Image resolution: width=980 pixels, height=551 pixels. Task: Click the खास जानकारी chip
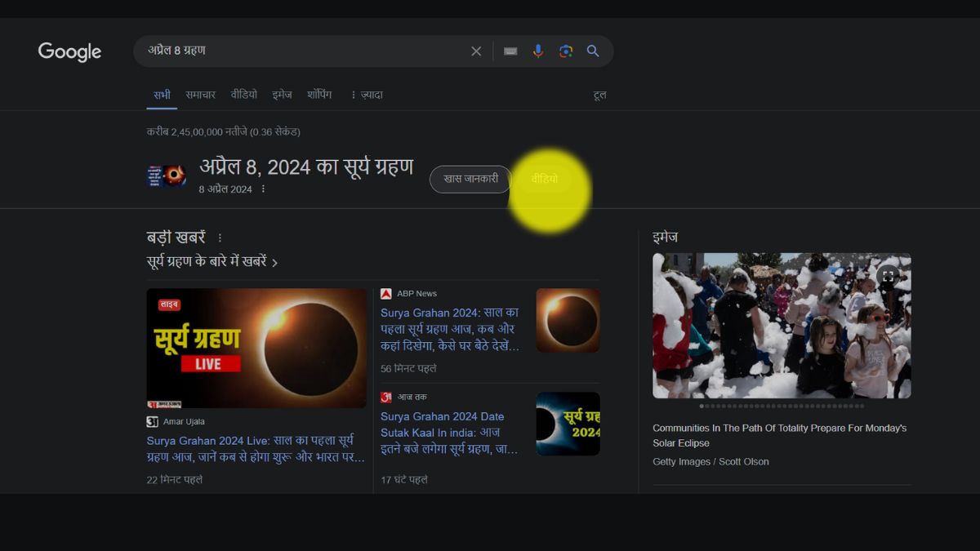coord(470,180)
